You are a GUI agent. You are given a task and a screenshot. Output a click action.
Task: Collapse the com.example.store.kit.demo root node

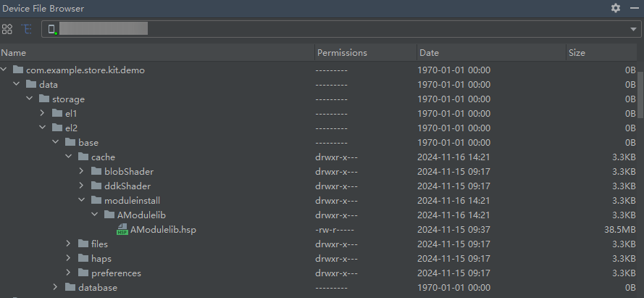[4, 70]
